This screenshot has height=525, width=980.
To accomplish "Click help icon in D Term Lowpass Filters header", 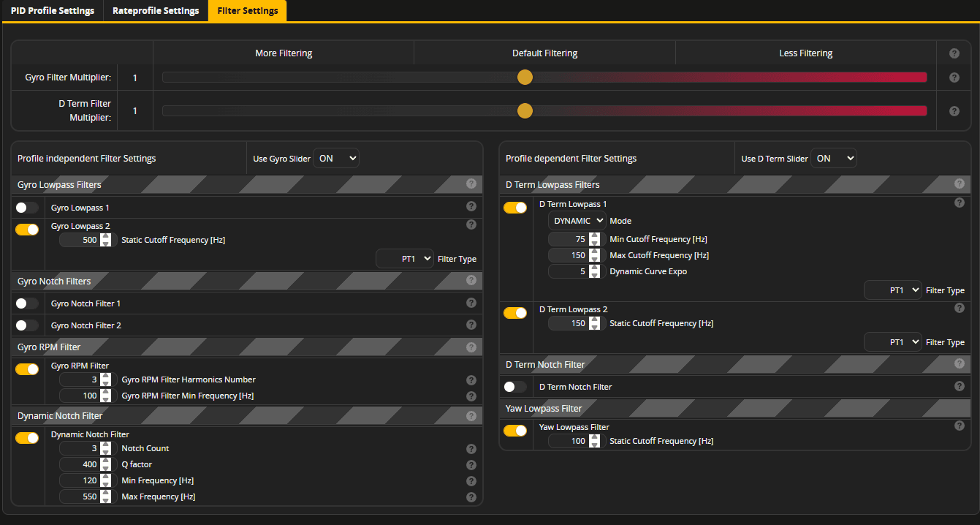I will click(x=959, y=184).
